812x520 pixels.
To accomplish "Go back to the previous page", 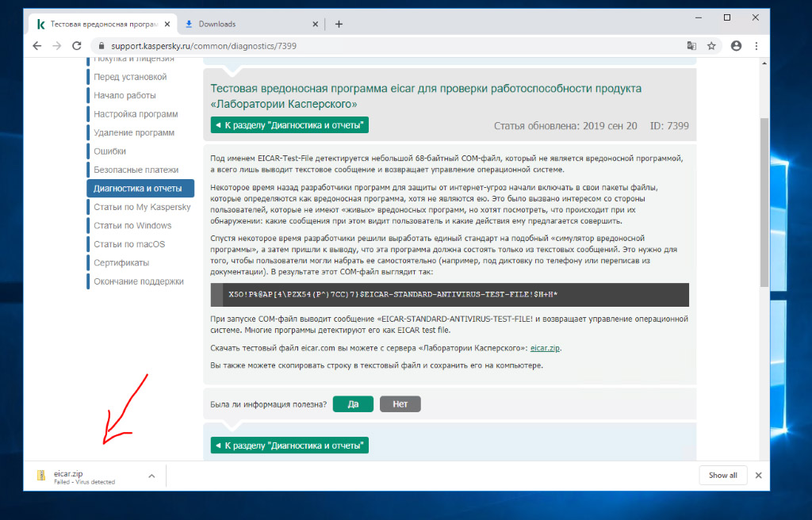I will 36,46.
